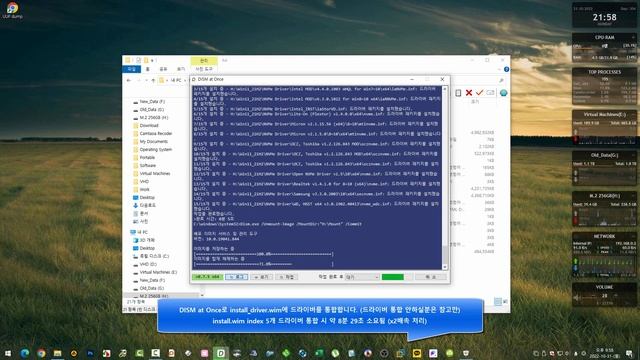The image size is (640, 360).
Task: Click the green version label in DISM
Action: (x=208, y=277)
